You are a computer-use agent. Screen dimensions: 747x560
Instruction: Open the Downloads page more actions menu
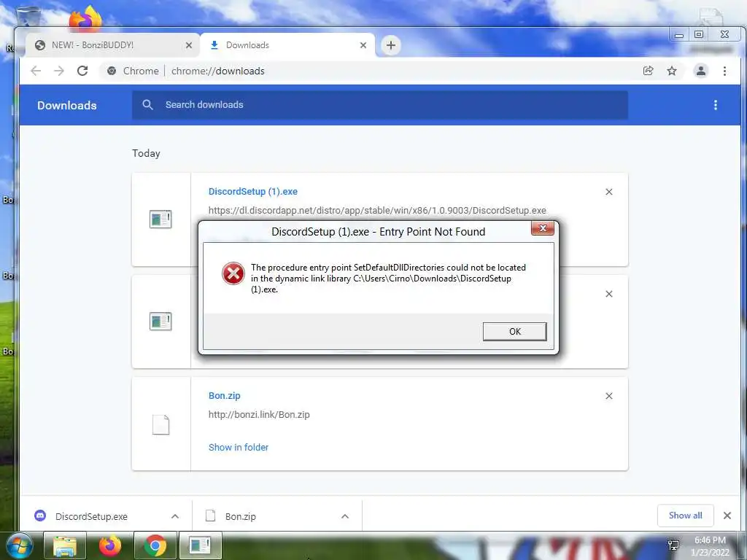pos(715,105)
